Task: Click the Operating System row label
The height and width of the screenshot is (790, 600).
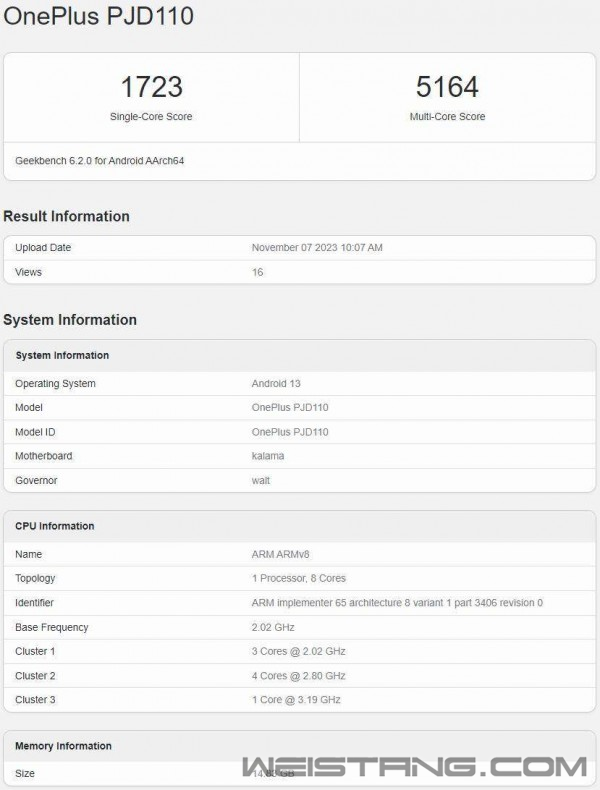Action: coord(55,383)
